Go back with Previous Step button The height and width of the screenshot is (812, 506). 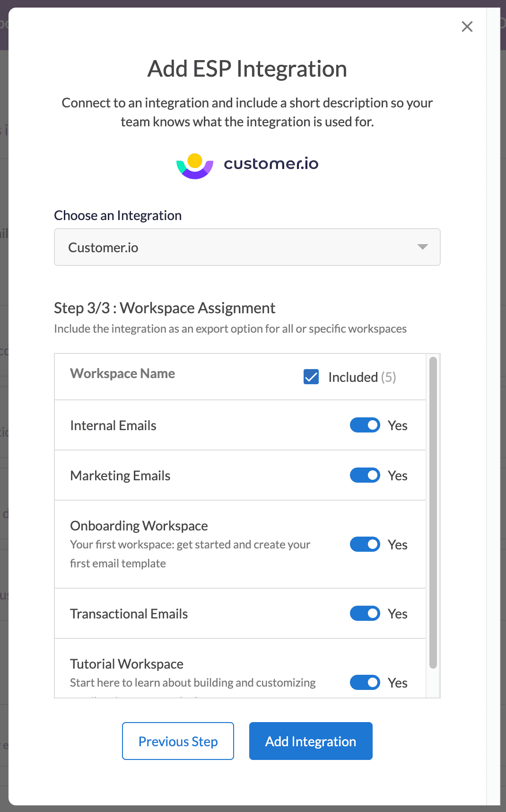coord(178,741)
